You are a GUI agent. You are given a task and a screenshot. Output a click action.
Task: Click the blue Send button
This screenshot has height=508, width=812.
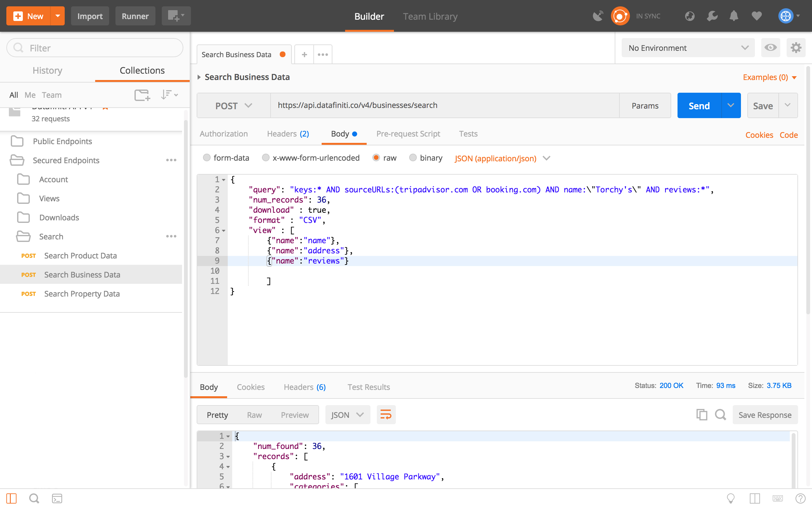[699, 105]
